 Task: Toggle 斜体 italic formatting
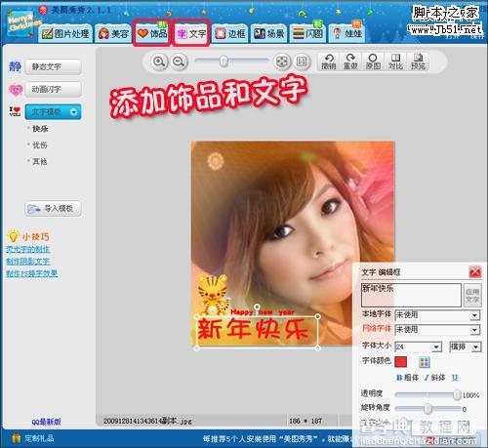pyautogui.click(x=434, y=378)
